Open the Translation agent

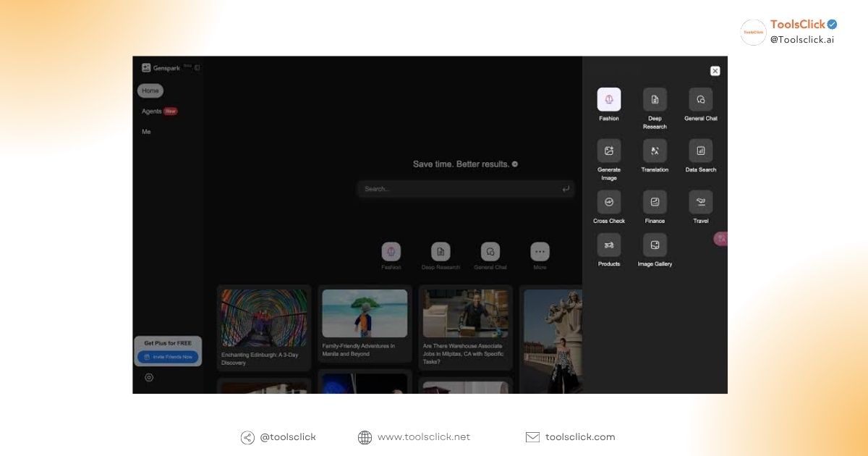click(x=655, y=151)
